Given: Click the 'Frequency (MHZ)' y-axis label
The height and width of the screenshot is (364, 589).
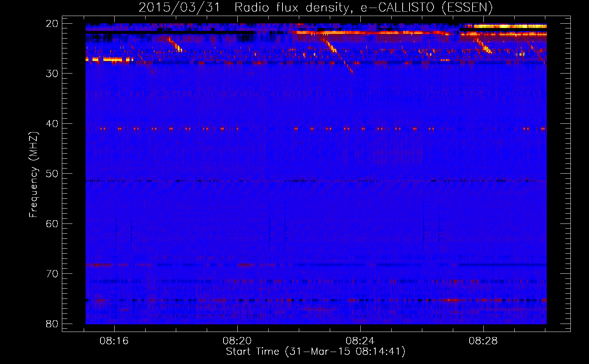Looking at the screenshot, I should [x=33, y=175].
